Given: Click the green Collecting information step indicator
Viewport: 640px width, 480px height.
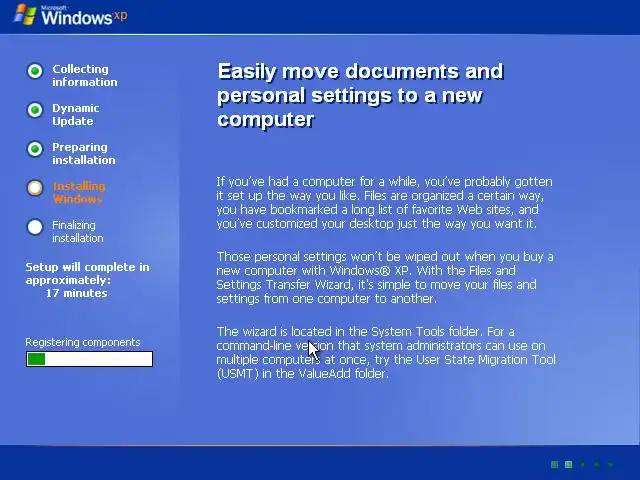Looking at the screenshot, I should pyautogui.click(x=35, y=71).
